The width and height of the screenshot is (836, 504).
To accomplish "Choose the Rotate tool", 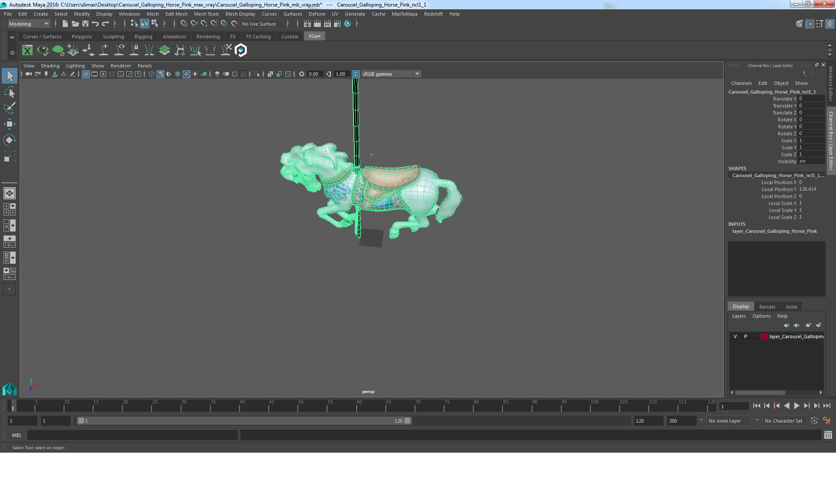I will point(9,140).
